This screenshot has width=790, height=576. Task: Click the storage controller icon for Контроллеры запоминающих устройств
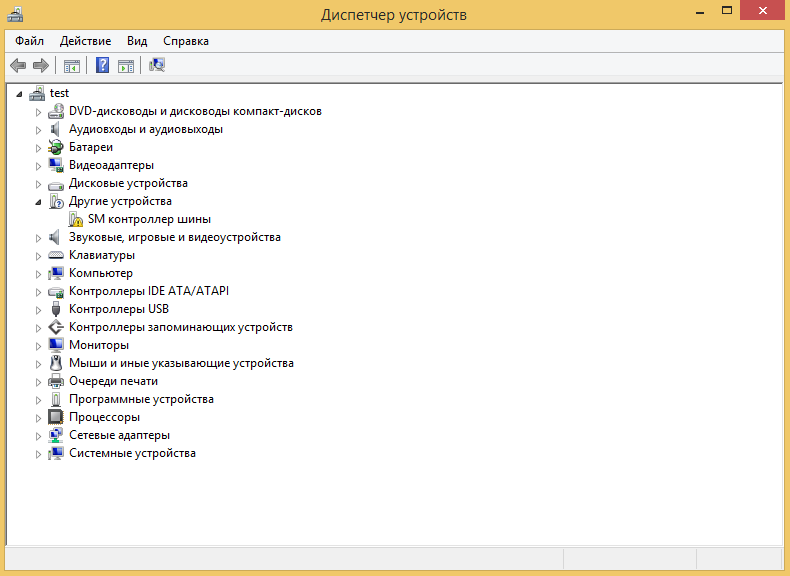click(x=56, y=327)
